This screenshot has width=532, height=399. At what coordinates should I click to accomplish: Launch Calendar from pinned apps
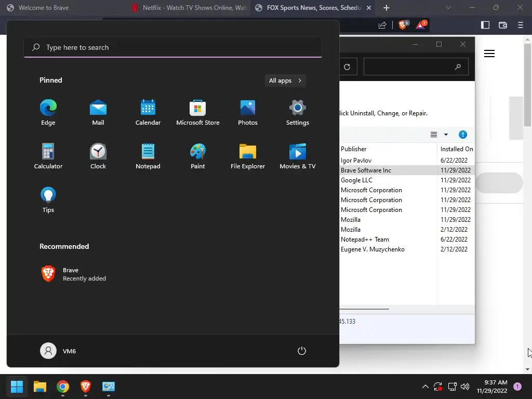point(148,113)
